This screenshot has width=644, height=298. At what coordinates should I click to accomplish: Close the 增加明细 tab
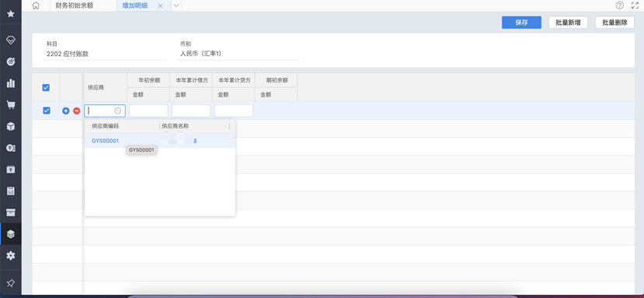click(x=161, y=5)
